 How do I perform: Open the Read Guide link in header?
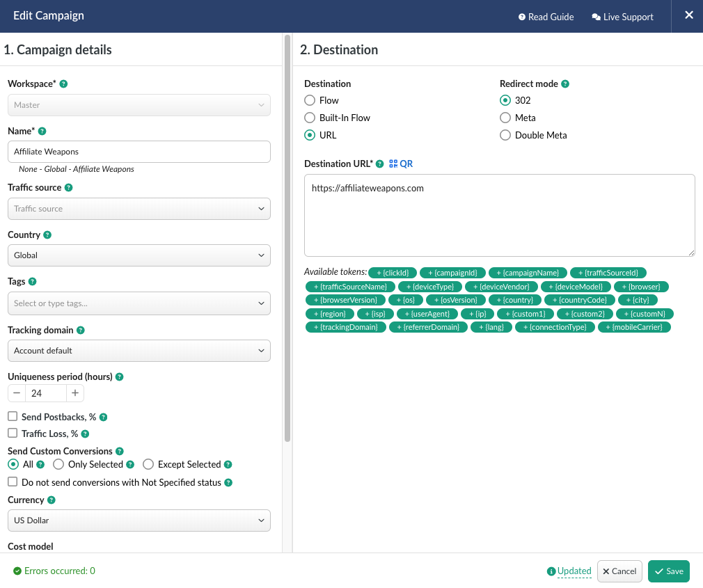pyautogui.click(x=546, y=17)
